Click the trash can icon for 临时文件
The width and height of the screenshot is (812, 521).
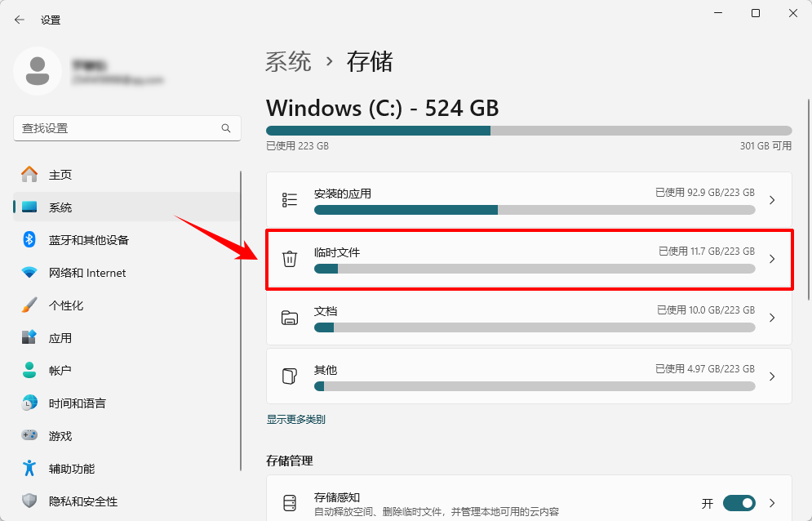tap(290, 258)
